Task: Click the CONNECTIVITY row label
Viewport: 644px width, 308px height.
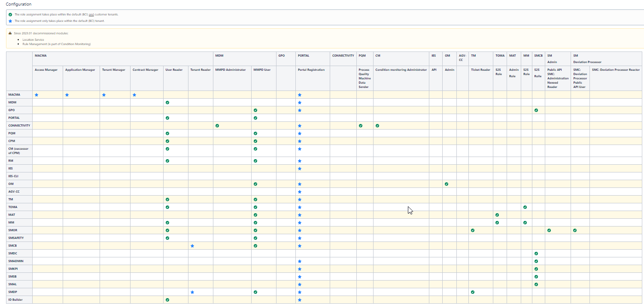Action: pos(19,125)
